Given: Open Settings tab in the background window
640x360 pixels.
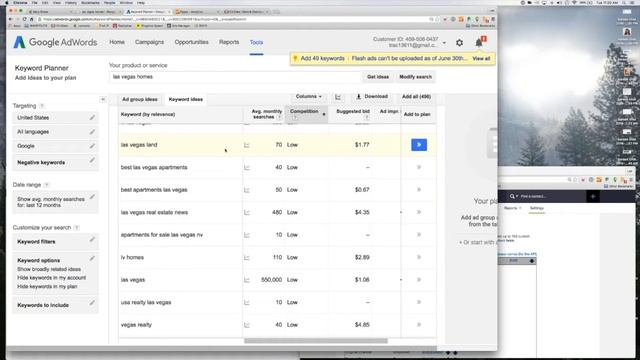Looking at the screenshot, I should [537, 208].
